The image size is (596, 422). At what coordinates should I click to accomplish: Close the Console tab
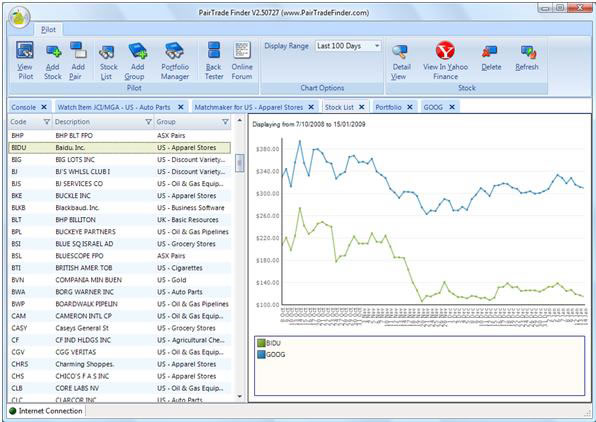pyautogui.click(x=44, y=107)
